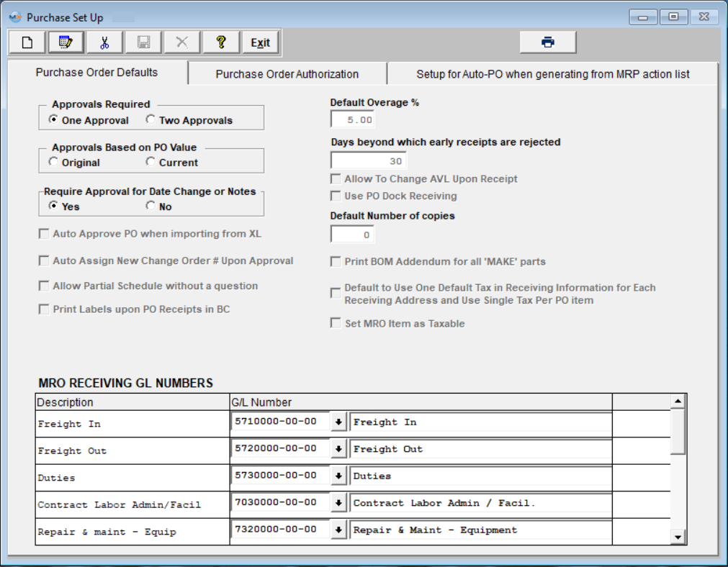Open the Repair & maint G/L number dropdown

click(x=338, y=530)
